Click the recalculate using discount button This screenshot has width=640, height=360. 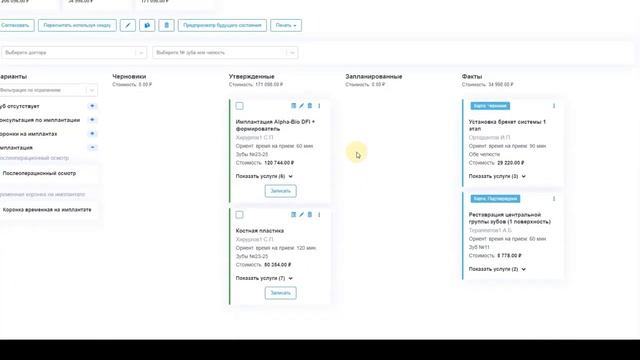77,25
